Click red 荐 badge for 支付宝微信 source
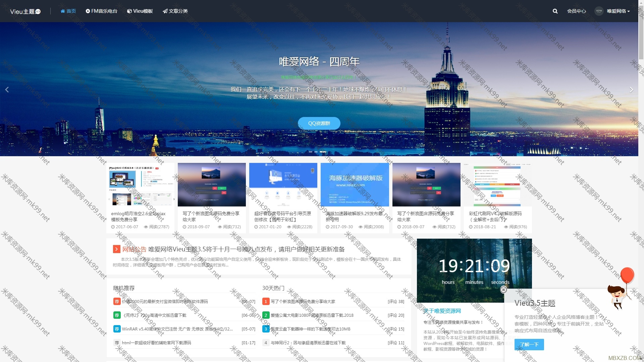The image size is (644, 362). click(x=117, y=301)
